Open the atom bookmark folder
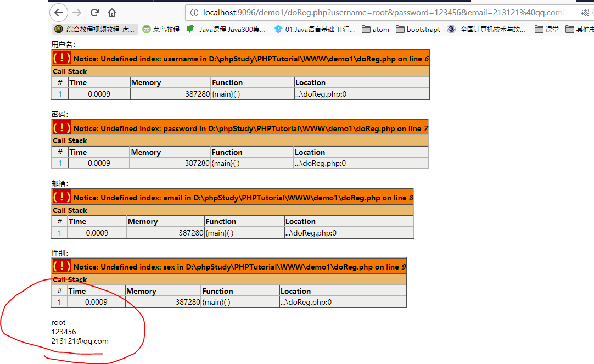The height and width of the screenshot is (364, 594). (x=376, y=29)
